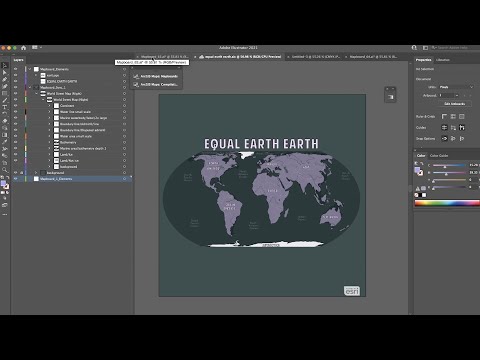
Task: Open the Units dropdown in Properties
Action: click(x=456, y=87)
